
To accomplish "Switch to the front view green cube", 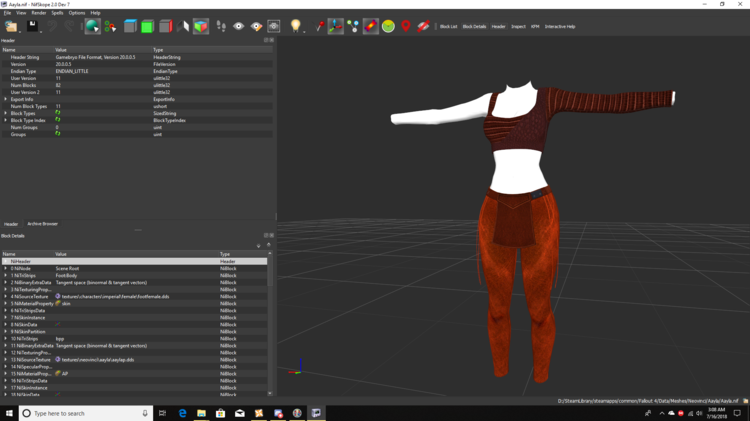I will (x=147, y=26).
